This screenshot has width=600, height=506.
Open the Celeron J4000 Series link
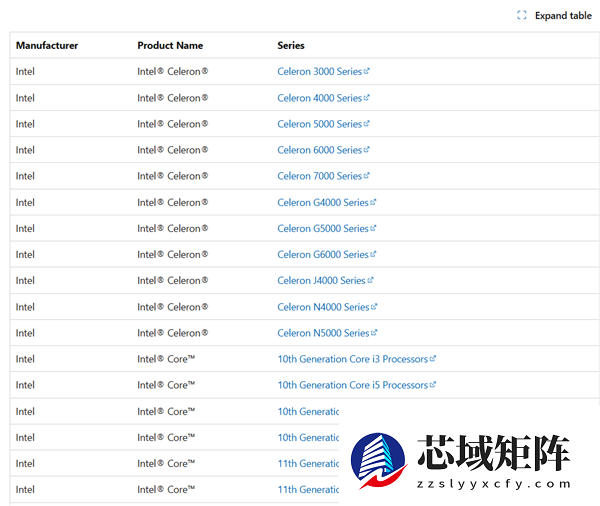325,281
